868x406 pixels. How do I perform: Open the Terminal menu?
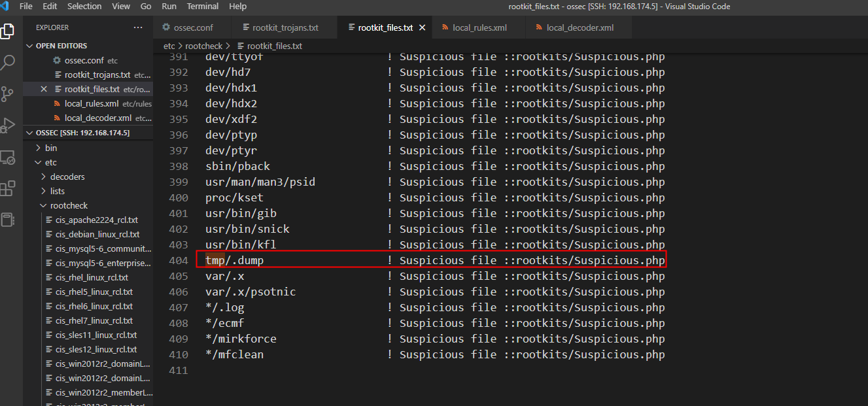pos(203,7)
